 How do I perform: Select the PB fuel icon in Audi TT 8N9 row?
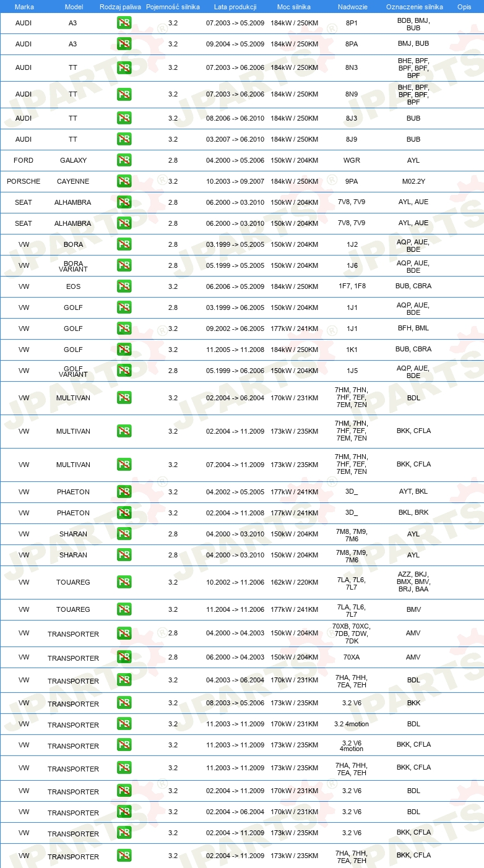point(124,95)
